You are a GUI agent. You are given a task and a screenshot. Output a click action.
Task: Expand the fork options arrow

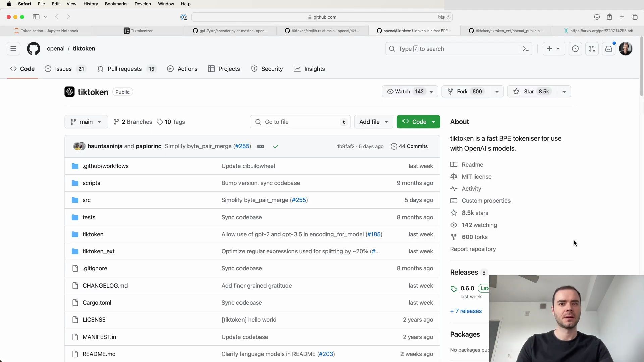click(x=497, y=92)
